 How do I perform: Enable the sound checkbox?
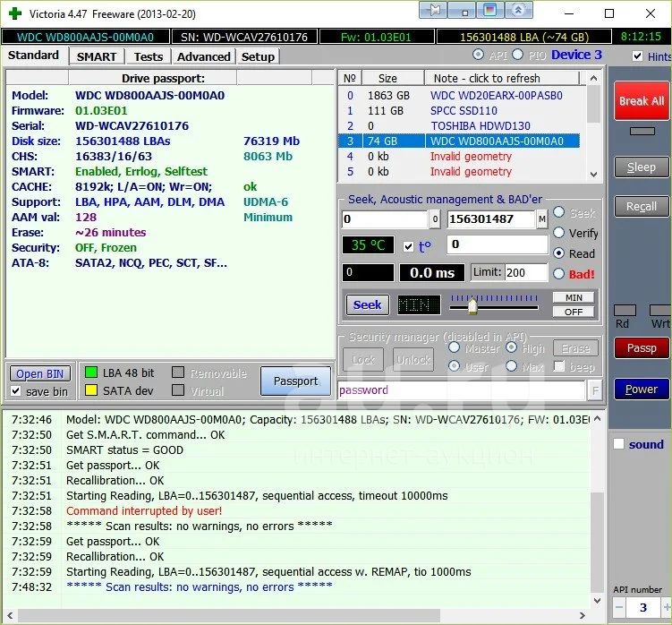[618, 444]
